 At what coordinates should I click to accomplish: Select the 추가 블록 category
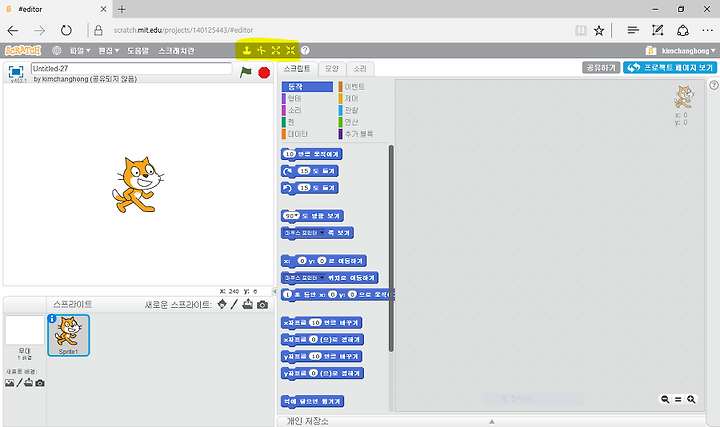point(363,134)
